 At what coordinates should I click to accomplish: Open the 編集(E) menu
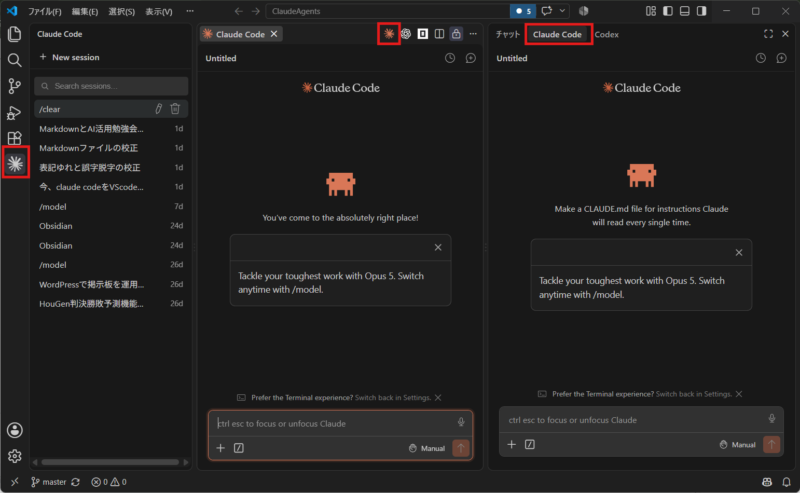tap(85, 11)
